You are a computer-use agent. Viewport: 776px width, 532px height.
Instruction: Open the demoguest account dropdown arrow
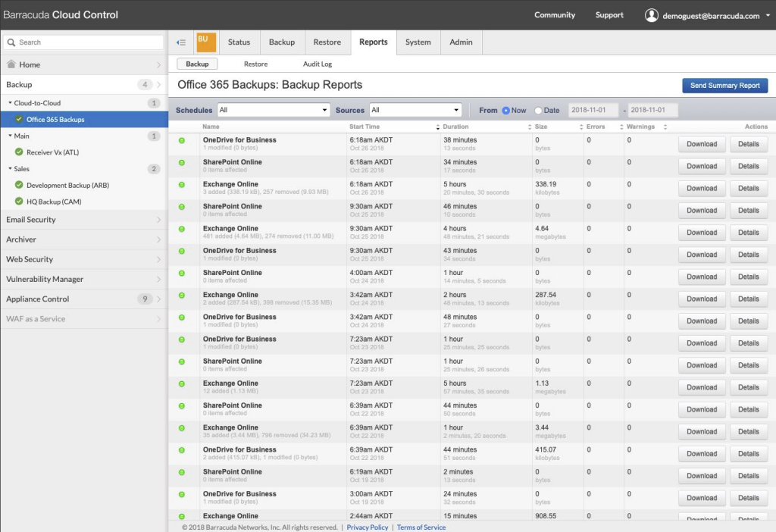768,15
